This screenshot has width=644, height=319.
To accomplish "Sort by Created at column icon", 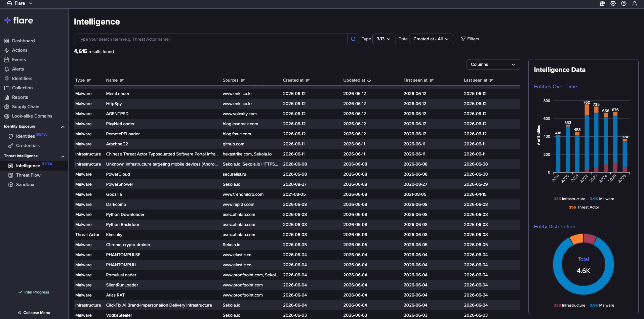I will tap(308, 80).
